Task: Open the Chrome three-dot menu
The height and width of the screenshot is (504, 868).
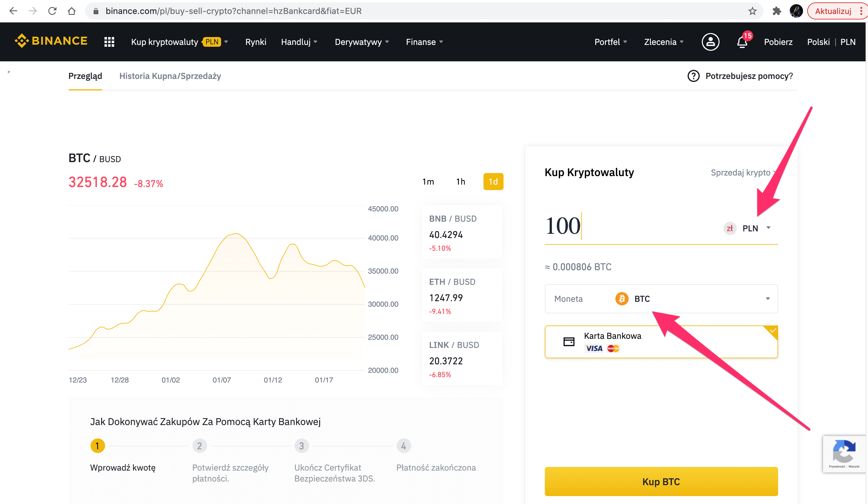Action: 861,11
